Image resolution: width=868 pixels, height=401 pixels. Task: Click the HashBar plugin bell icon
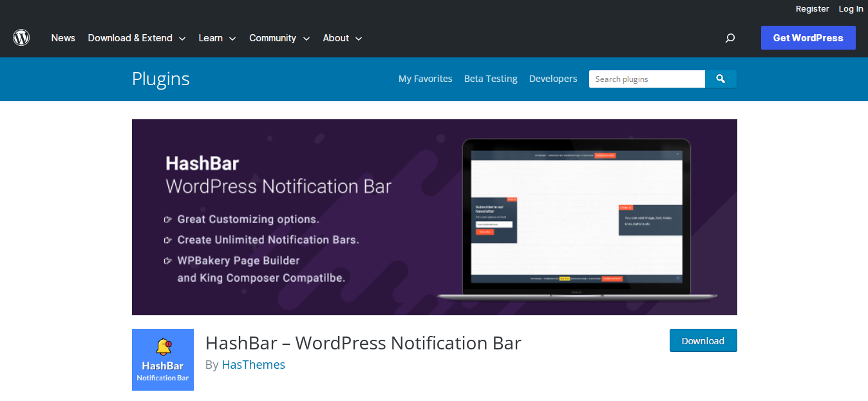point(163,360)
